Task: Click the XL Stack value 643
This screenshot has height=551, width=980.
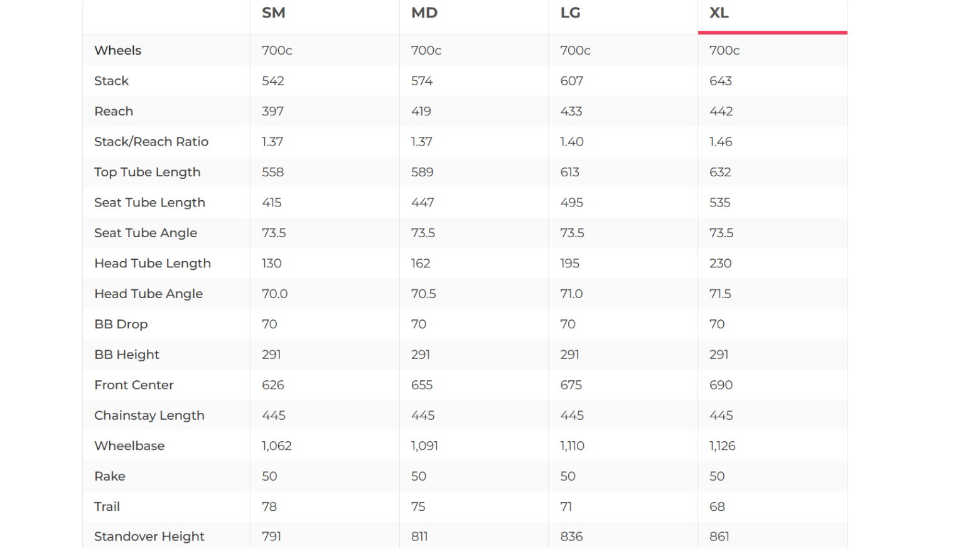Action: pyautogui.click(x=721, y=81)
